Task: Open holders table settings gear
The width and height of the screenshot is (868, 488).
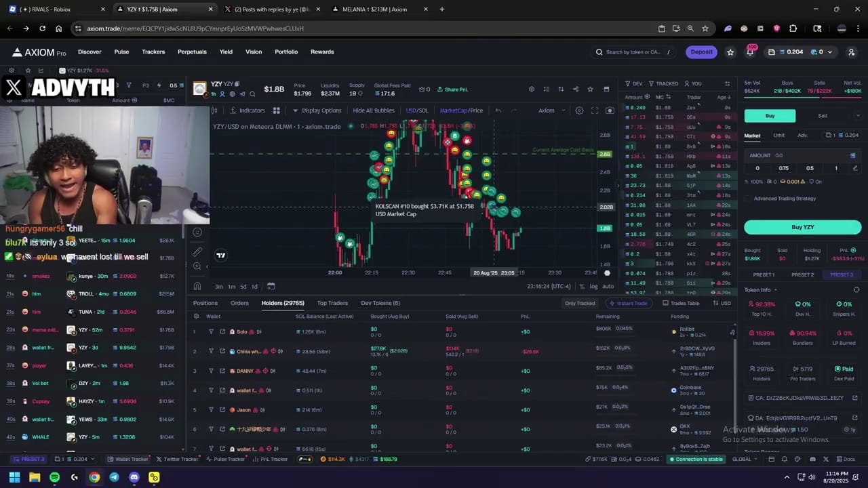Action: [x=197, y=317]
